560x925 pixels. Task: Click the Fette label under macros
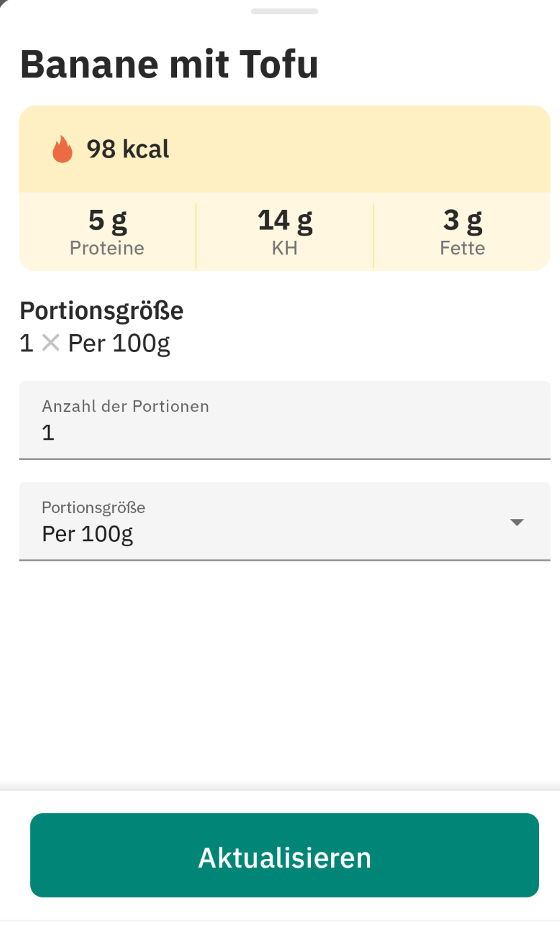point(462,248)
